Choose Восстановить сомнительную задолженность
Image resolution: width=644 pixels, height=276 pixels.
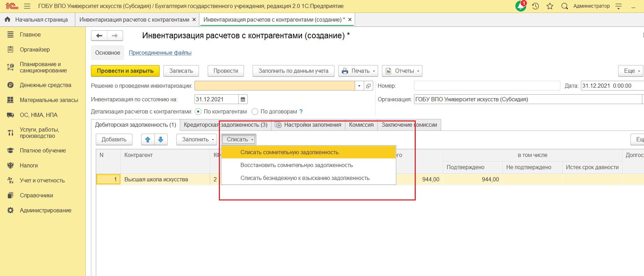tap(309, 165)
